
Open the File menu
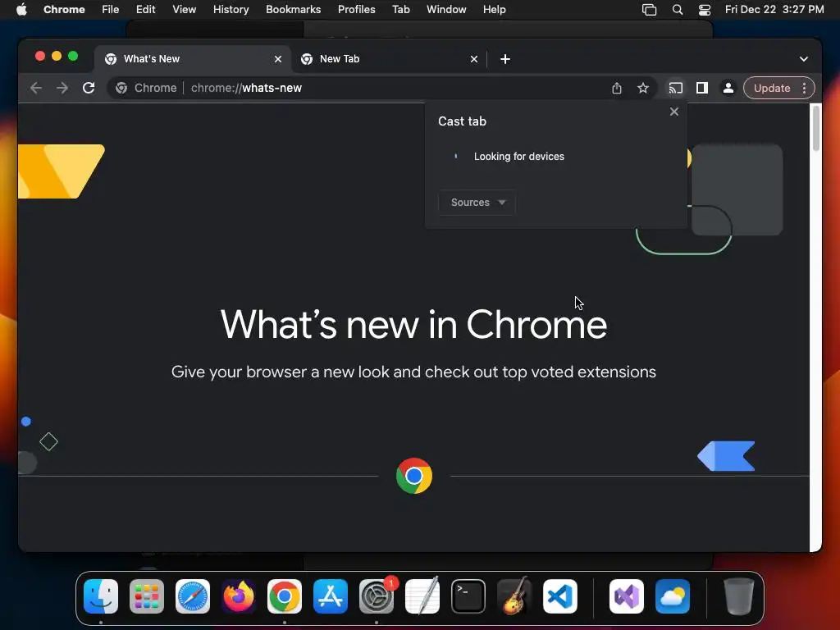[111, 10]
